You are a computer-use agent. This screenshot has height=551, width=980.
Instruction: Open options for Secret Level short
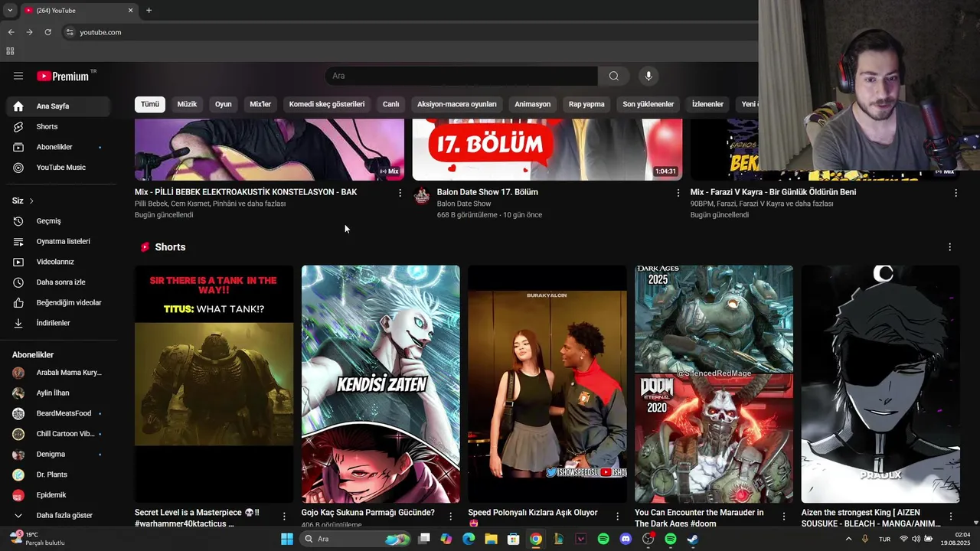284,517
